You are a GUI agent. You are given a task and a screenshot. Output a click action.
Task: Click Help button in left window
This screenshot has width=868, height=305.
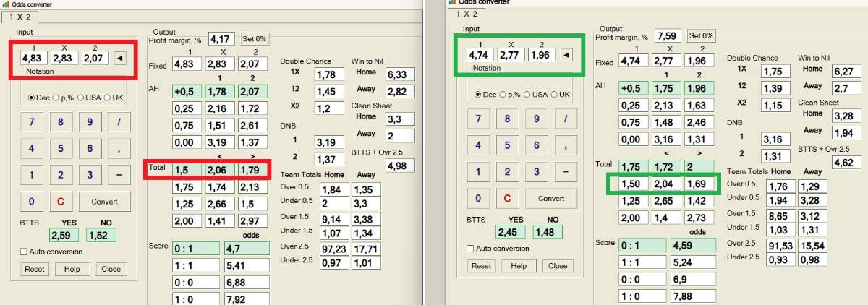[x=72, y=269]
